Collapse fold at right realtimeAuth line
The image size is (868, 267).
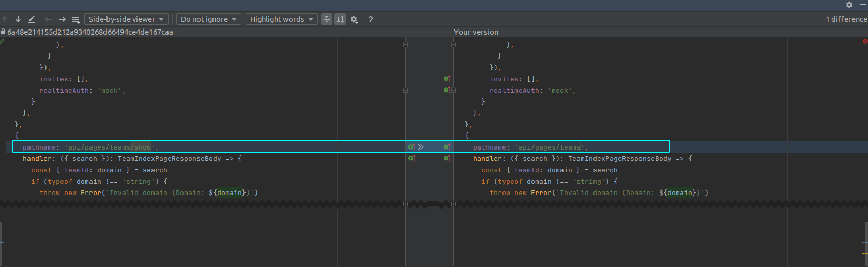pos(453,90)
